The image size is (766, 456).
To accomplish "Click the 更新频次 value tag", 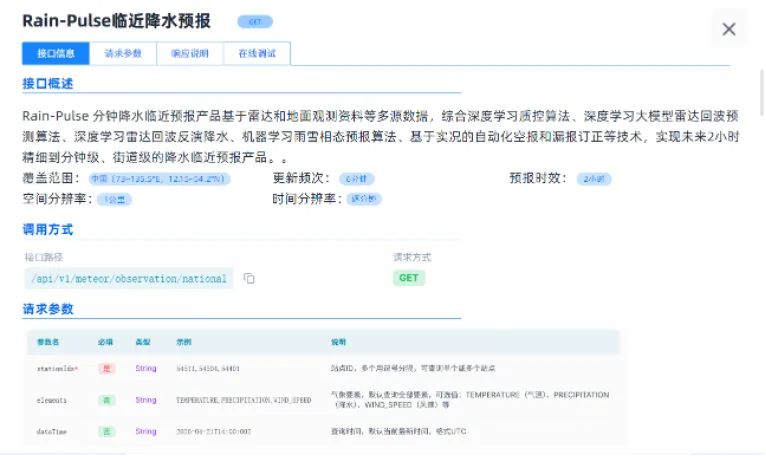I will (x=357, y=179).
